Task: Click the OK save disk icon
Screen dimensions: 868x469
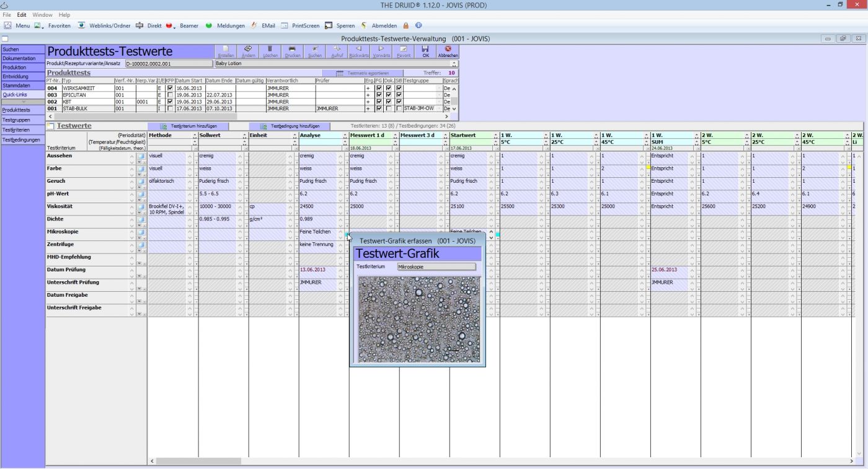Action: click(425, 49)
